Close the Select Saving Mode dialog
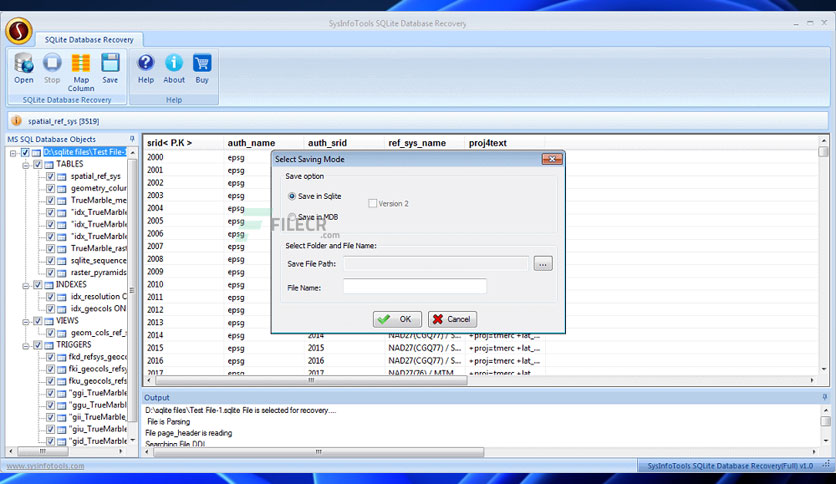 coord(552,159)
